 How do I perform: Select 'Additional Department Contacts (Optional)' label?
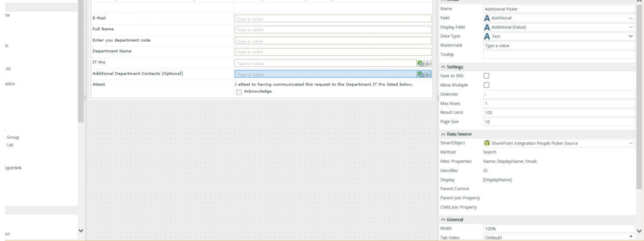137,73
